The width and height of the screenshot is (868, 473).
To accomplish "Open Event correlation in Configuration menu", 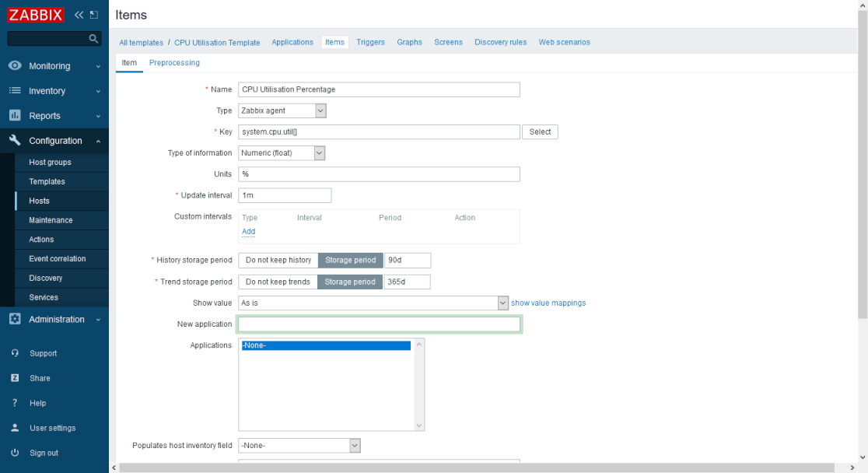I will click(x=62, y=258).
